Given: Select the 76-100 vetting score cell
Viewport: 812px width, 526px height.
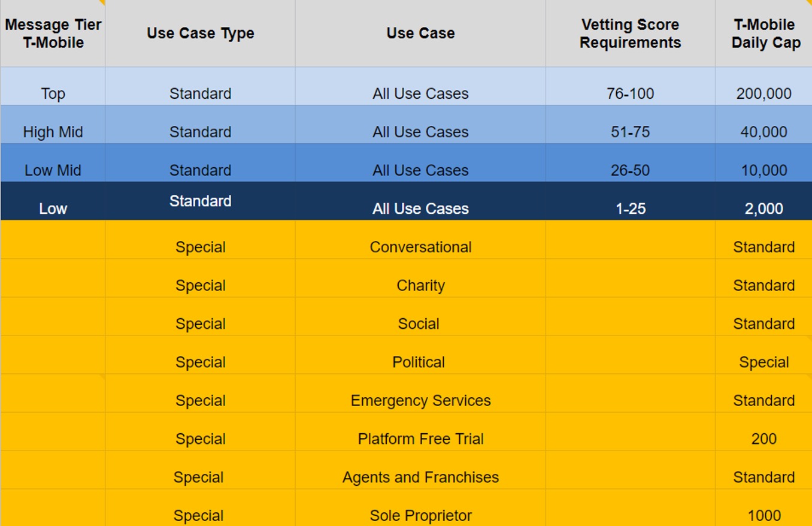Looking at the screenshot, I should click(x=630, y=86).
